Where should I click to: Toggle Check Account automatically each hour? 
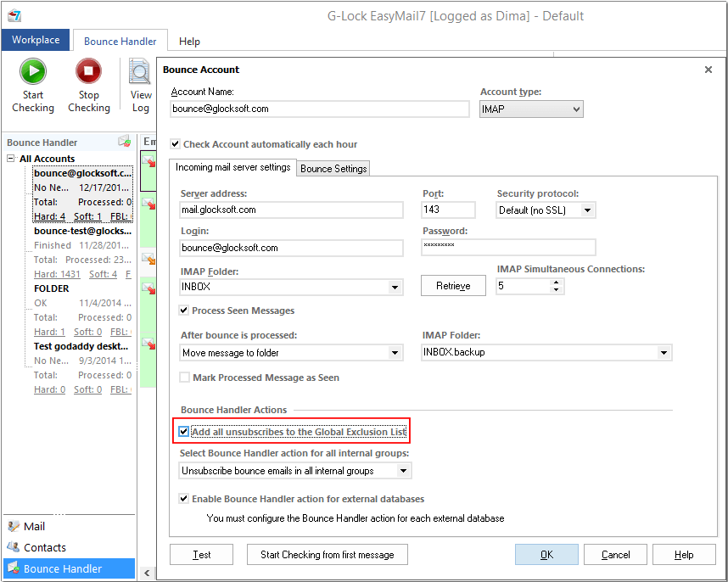coord(175,144)
